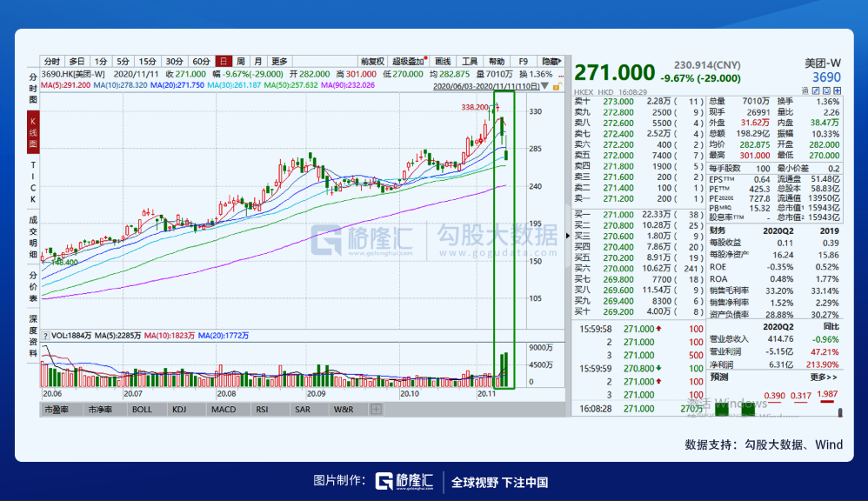
Task: Switch to the 分时 intraday chart tab
Action: tap(52, 62)
